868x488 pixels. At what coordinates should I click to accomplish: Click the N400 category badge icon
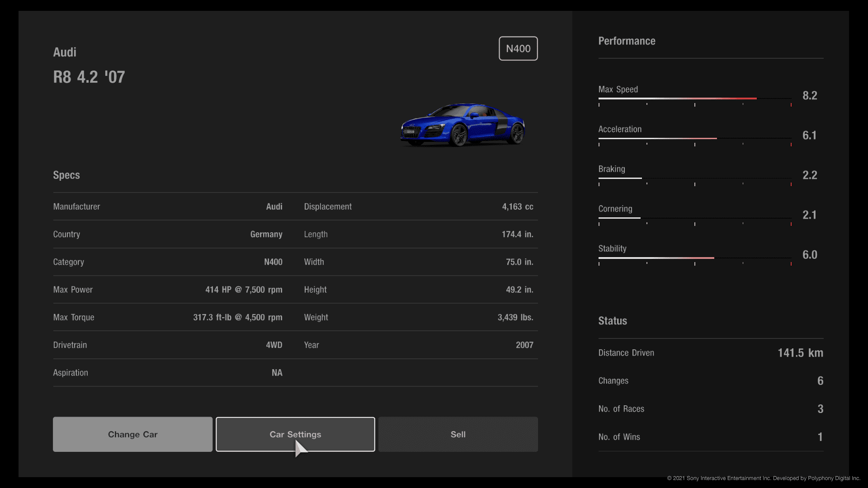coord(518,48)
